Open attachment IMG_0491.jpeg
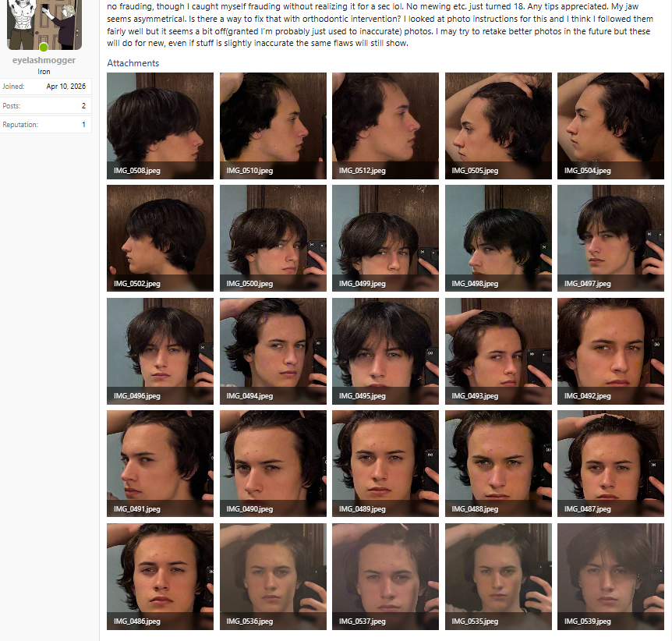 [160, 463]
